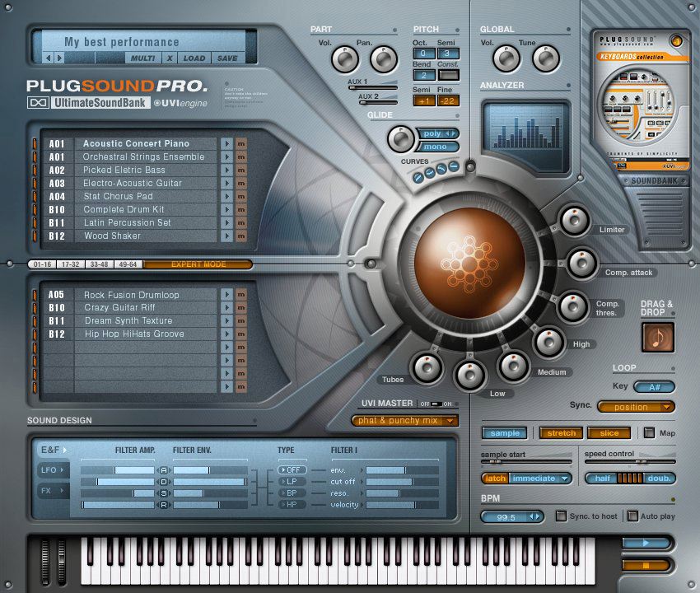Toggle the UVI Master off/on switch
The width and height of the screenshot is (700, 593).
tap(436, 404)
